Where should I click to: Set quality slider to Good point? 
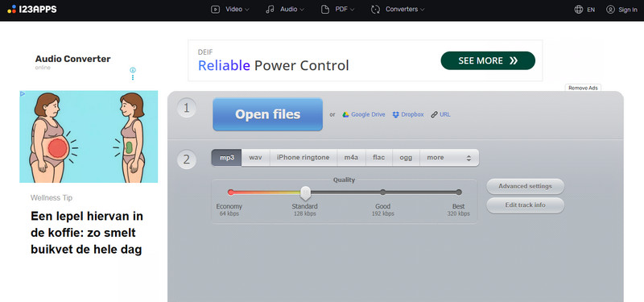383,192
